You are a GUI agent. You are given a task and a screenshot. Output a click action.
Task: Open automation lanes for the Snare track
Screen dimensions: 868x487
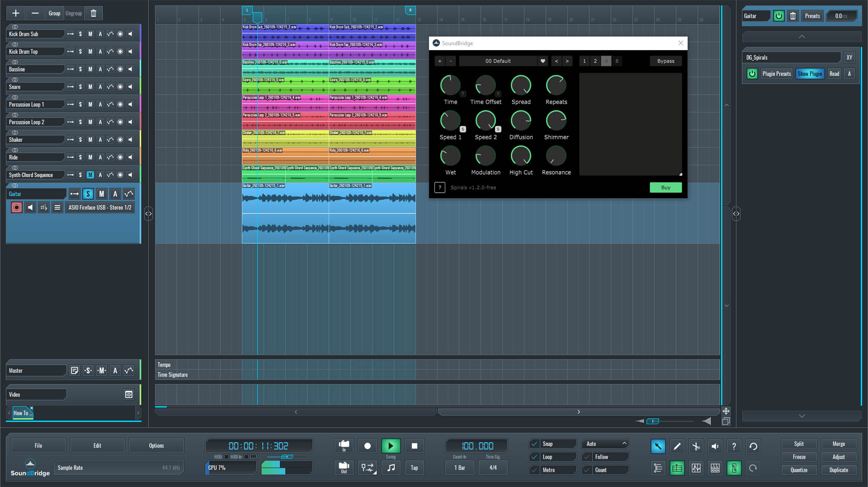click(110, 87)
